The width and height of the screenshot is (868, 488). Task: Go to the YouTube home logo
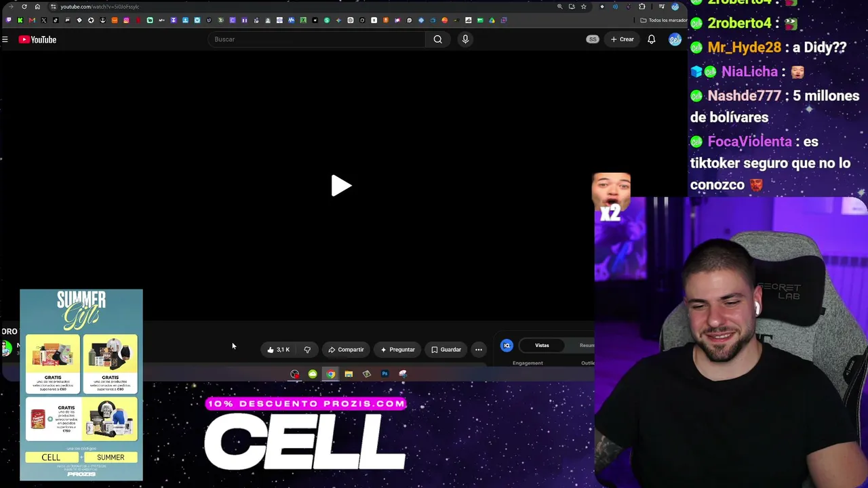(38, 39)
